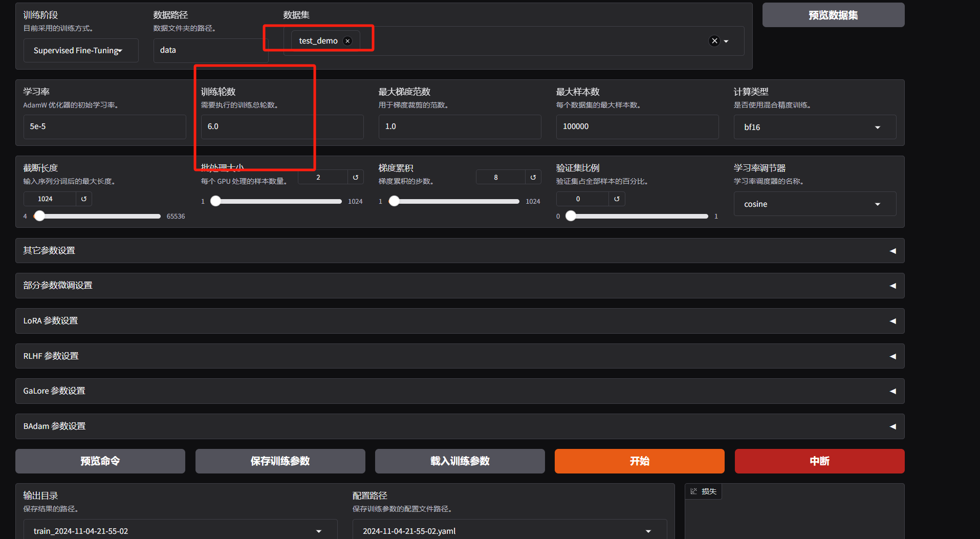Click the 开始 button to start training
The image size is (980, 539).
coord(639,461)
